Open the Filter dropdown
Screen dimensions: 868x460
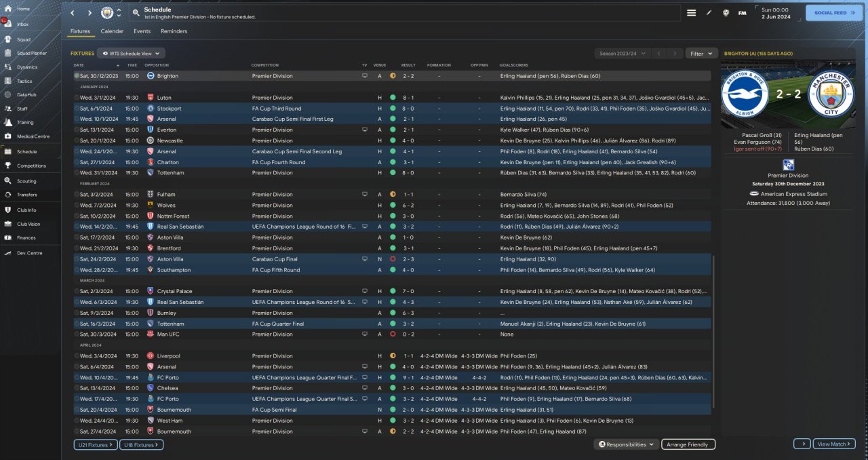pos(701,53)
